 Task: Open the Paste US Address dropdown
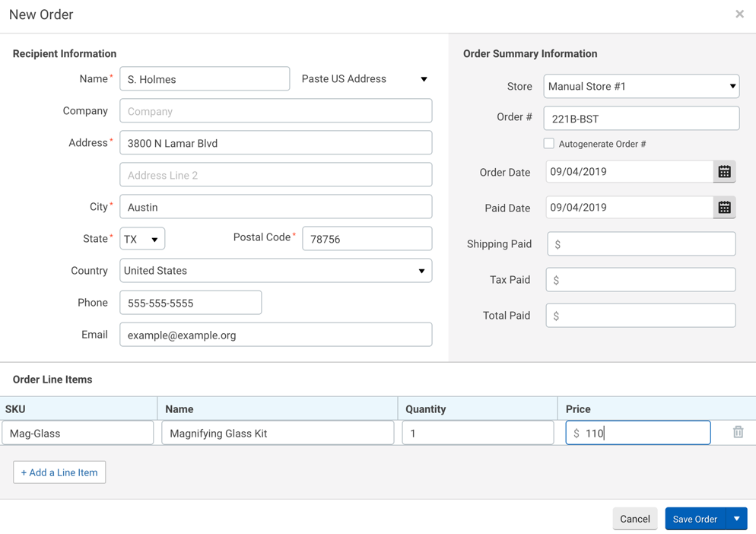click(365, 78)
